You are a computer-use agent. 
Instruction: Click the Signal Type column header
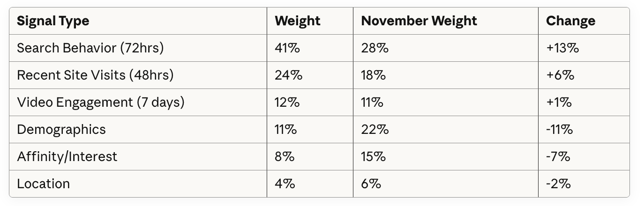click(53, 21)
